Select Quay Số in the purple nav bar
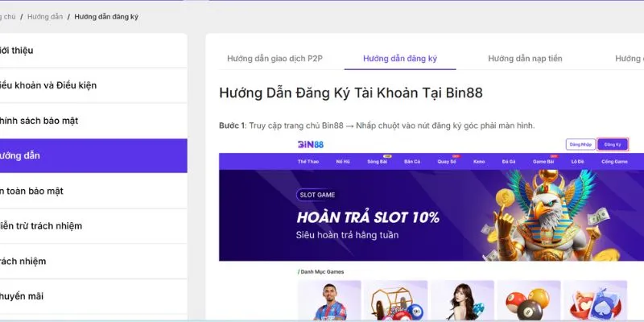 (447, 162)
